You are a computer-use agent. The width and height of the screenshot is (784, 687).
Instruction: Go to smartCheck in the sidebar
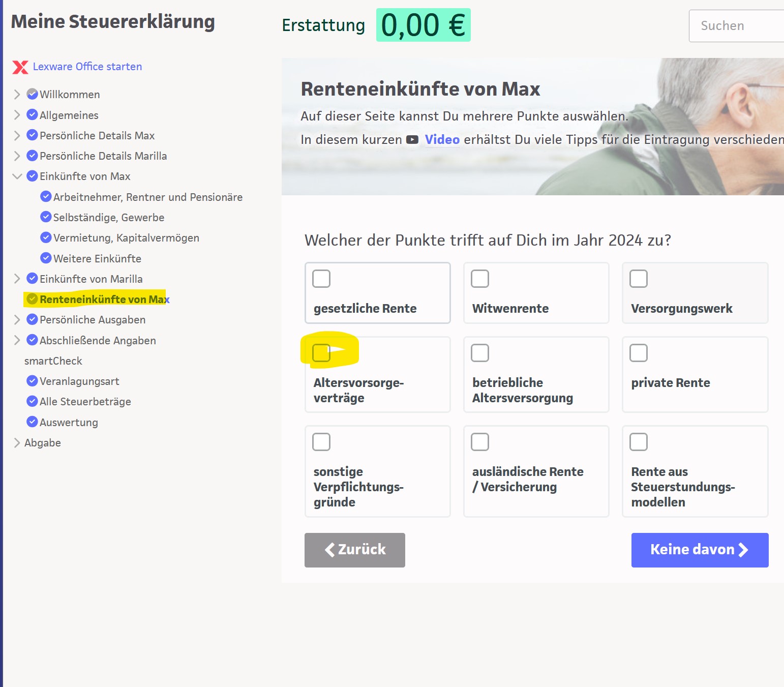pyautogui.click(x=53, y=361)
